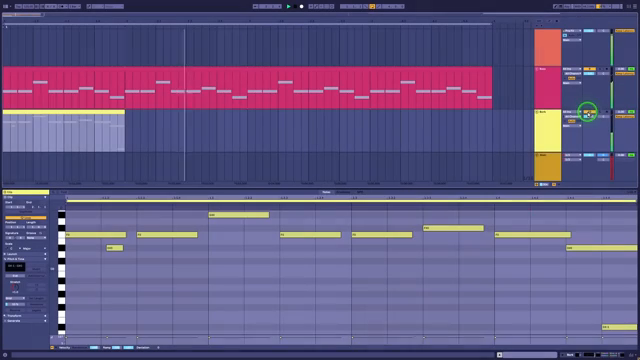This screenshot has height=360, width=640.
Task: Open the first track's input type dropdown
Action: click(x=572, y=31)
